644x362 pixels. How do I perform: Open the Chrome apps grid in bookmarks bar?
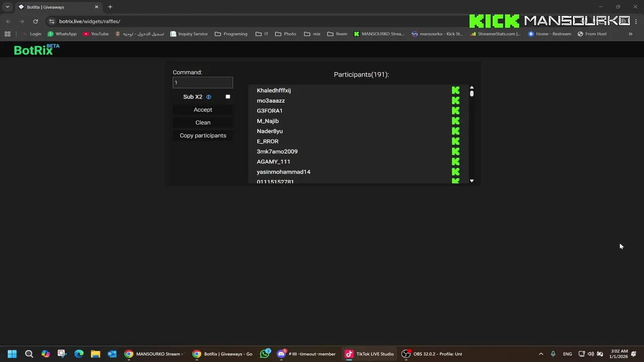(x=8, y=34)
